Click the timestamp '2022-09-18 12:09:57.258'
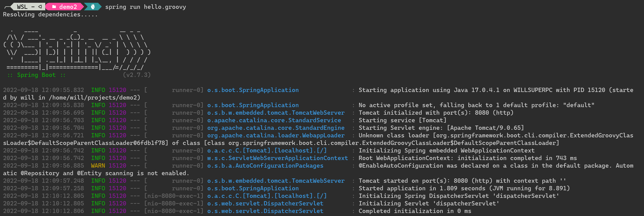 [44, 188]
